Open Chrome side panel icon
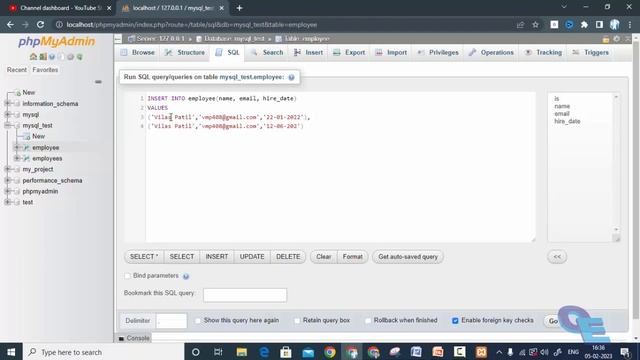The image size is (640, 360). (599, 25)
